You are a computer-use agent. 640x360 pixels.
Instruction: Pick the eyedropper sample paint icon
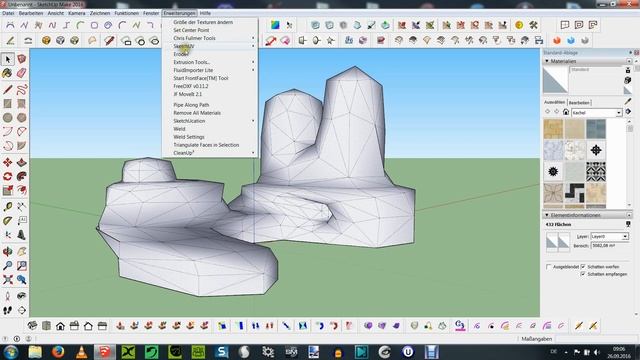pos(628,101)
